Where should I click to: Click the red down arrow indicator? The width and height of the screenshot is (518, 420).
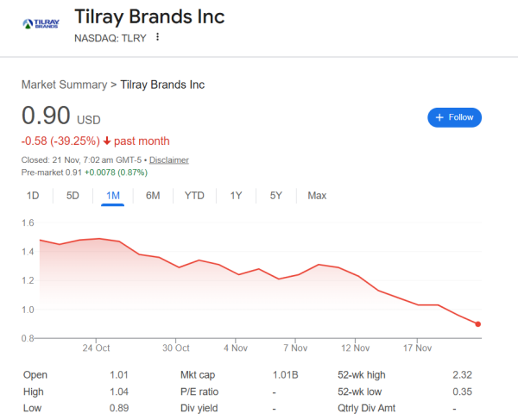tap(107, 141)
